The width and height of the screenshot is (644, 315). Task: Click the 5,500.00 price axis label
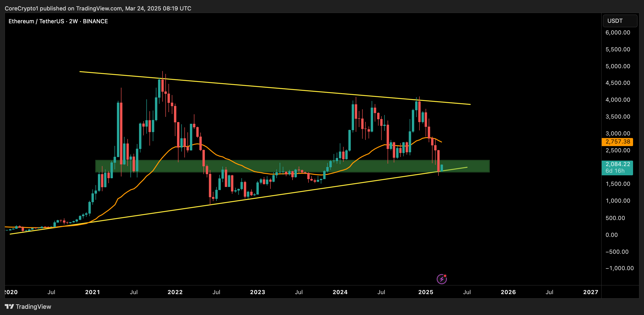(x=618, y=49)
